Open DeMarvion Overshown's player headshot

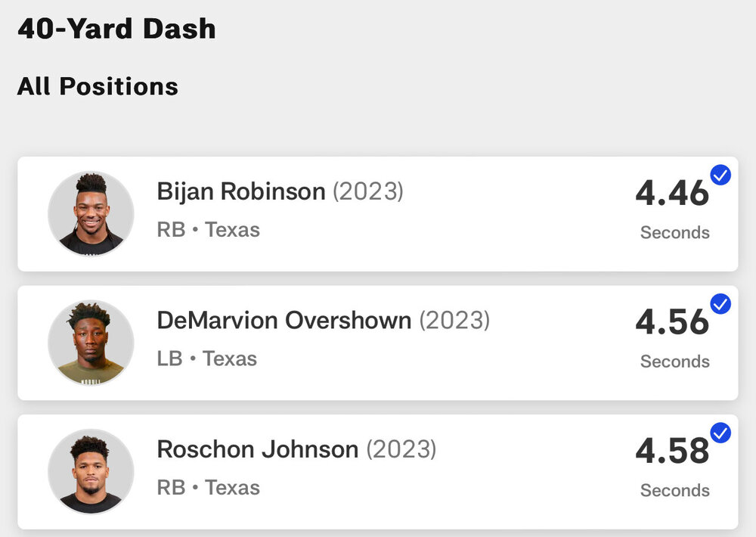[91, 342]
